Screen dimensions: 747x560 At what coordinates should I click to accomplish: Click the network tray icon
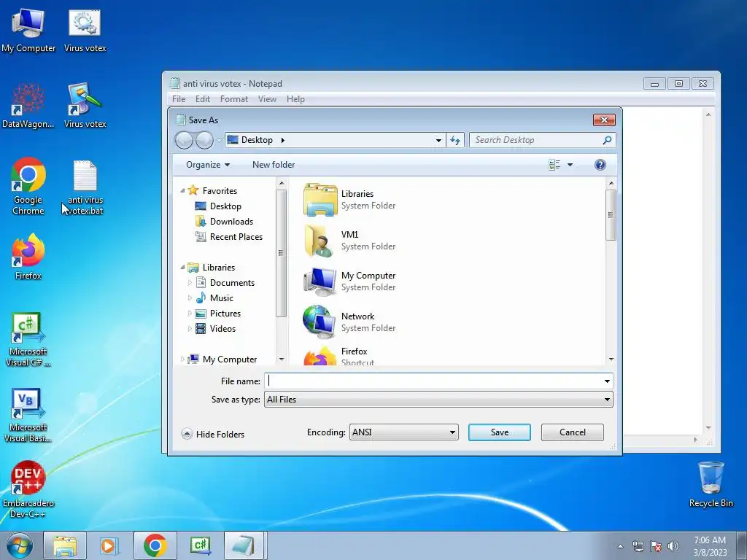coord(638,546)
